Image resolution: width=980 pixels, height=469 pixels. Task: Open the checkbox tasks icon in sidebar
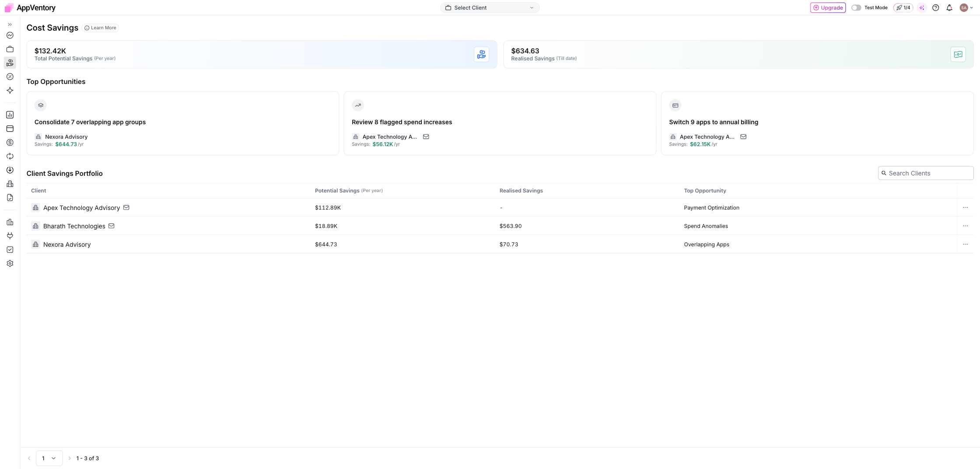pyautogui.click(x=10, y=250)
